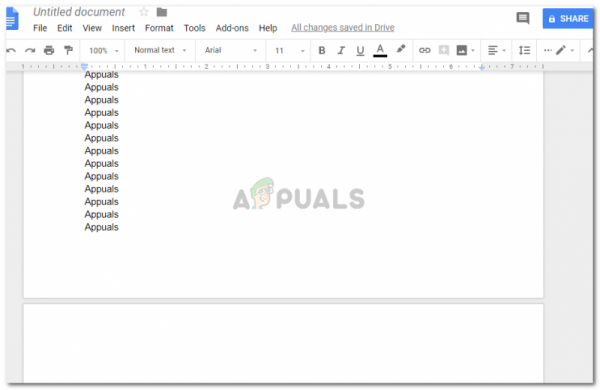The width and height of the screenshot is (600, 390).
Task: Toggle Bold formatting
Action: (x=322, y=50)
